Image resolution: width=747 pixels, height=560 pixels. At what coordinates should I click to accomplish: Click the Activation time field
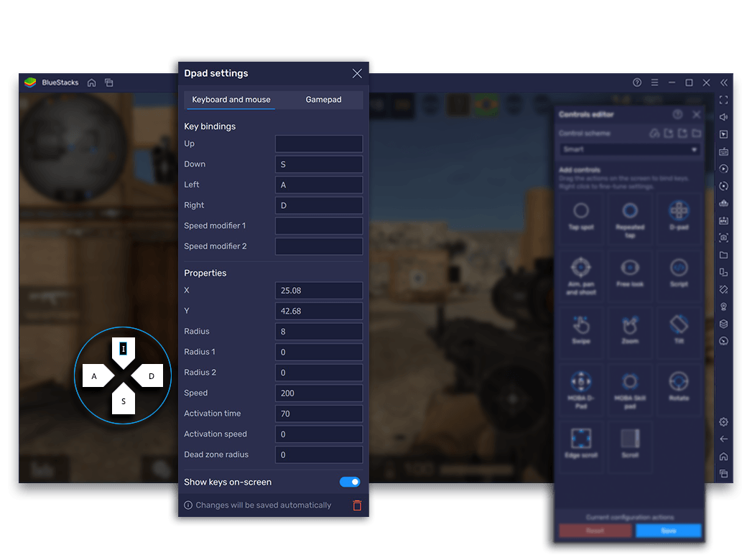pyautogui.click(x=319, y=414)
